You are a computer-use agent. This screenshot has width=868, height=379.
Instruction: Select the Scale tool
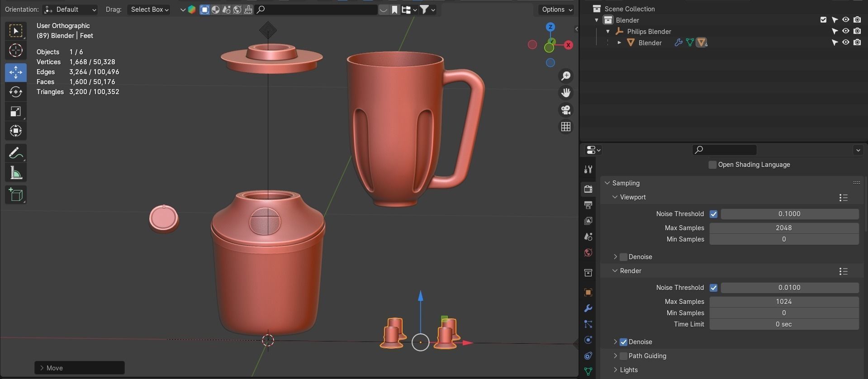tap(16, 111)
